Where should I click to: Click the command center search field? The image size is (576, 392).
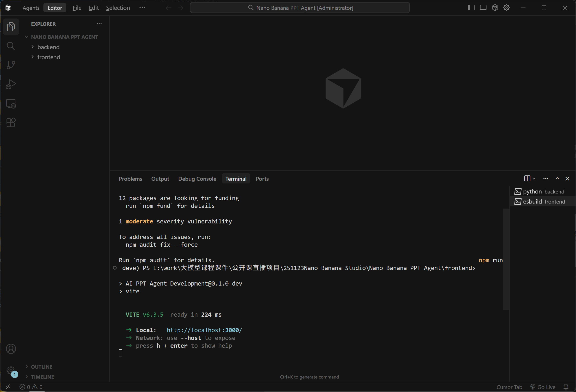click(x=300, y=8)
